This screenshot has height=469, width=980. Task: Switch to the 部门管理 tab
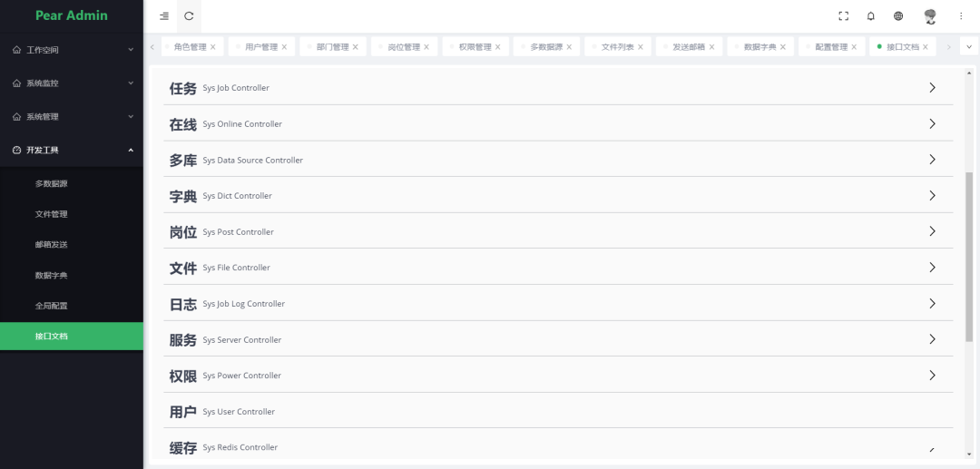point(332,47)
